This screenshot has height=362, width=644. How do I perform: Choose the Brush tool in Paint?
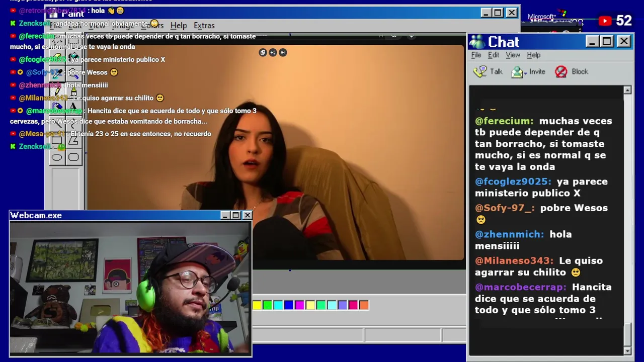[73, 90]
